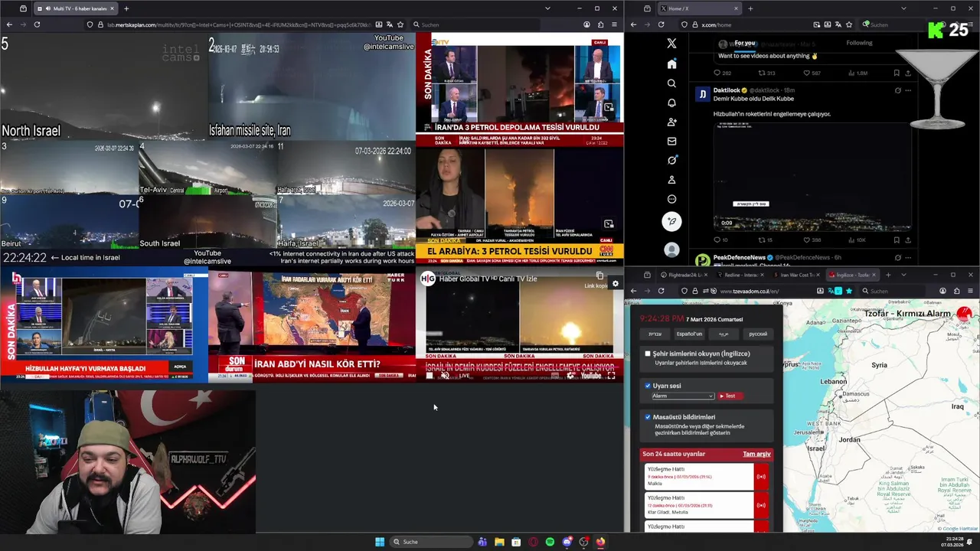Open Windows Start button on taskbar
This screenshot has height=551, width=980.
(380, 542)
